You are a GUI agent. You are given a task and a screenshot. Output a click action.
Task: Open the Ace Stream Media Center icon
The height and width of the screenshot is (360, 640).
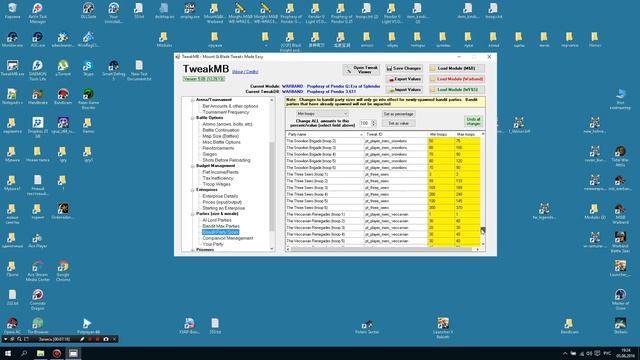click(38, 271)
